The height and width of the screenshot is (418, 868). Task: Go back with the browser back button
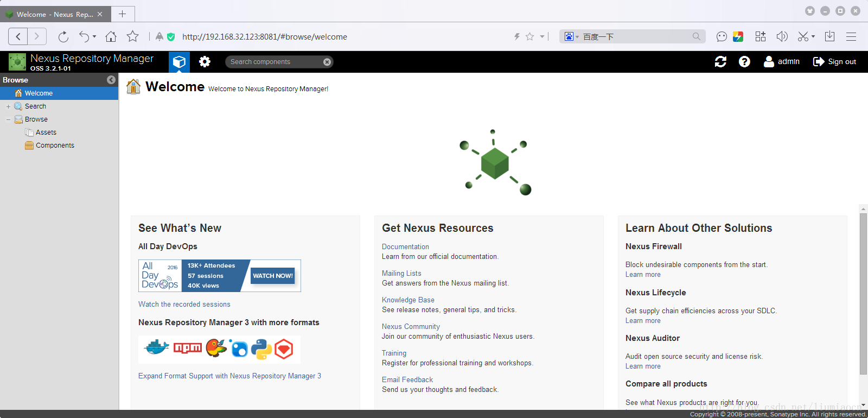(18, 36)
